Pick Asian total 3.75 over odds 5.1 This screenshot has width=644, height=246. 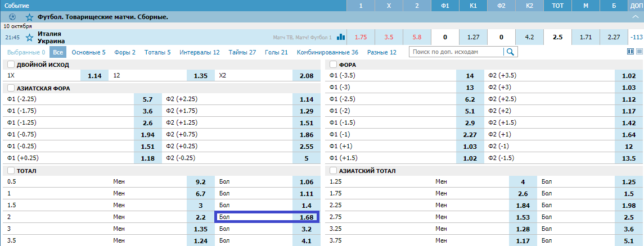(628, 241)
